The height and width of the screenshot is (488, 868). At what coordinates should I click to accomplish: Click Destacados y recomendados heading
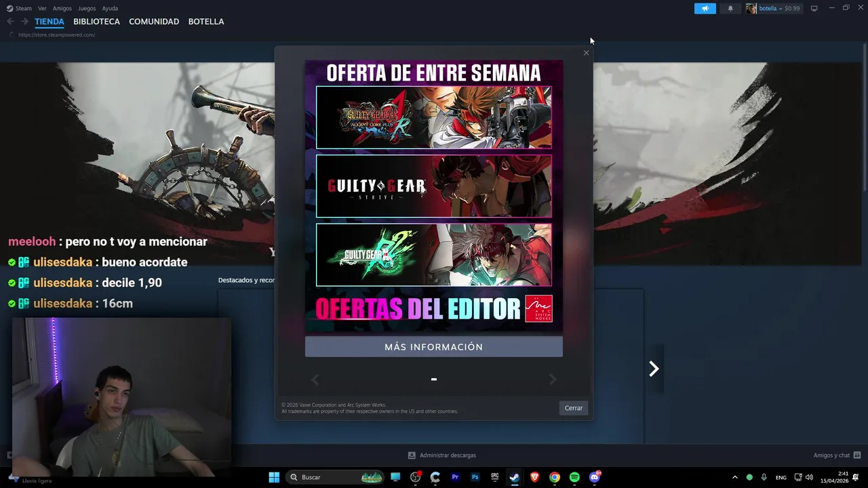246,280
